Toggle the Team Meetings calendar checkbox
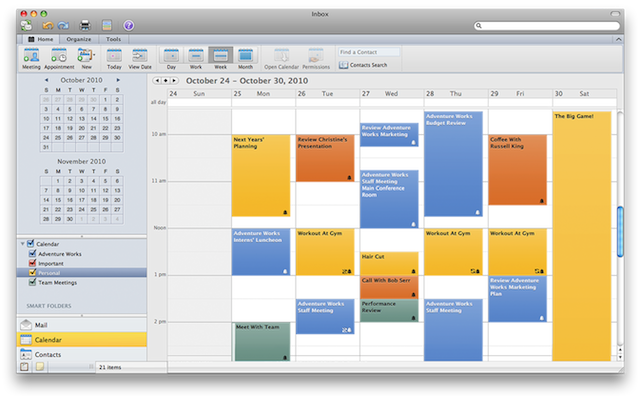 click(x=32, y=282)
